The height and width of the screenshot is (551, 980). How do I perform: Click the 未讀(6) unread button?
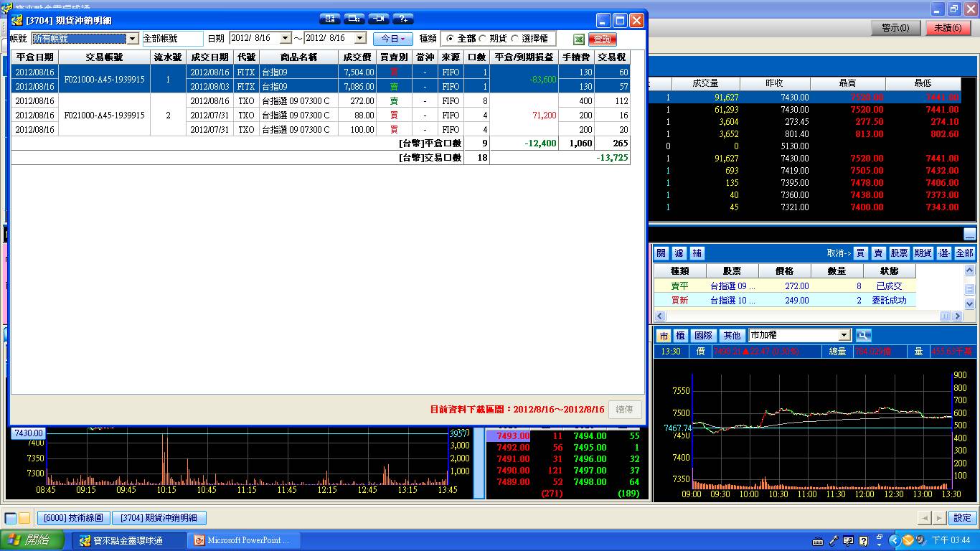tap(948, 28)
